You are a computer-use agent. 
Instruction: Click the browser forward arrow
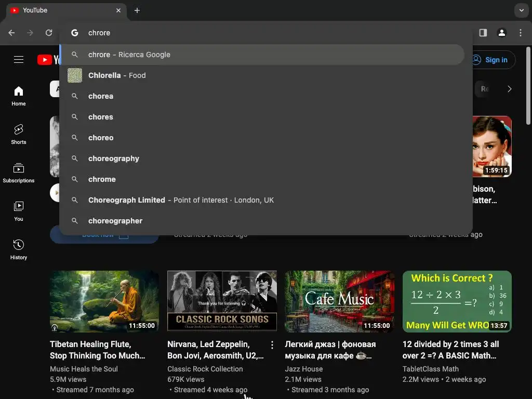click(x=30, y=33)
